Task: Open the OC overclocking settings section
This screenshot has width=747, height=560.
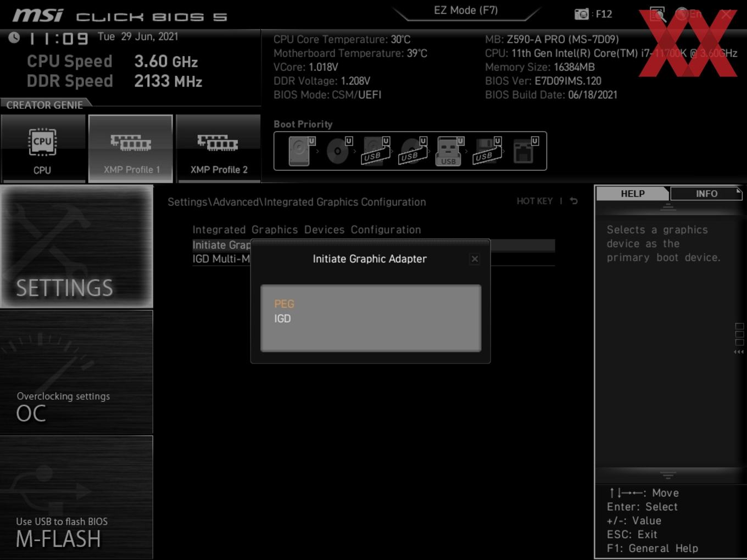Action: click(x=76, y=372)
